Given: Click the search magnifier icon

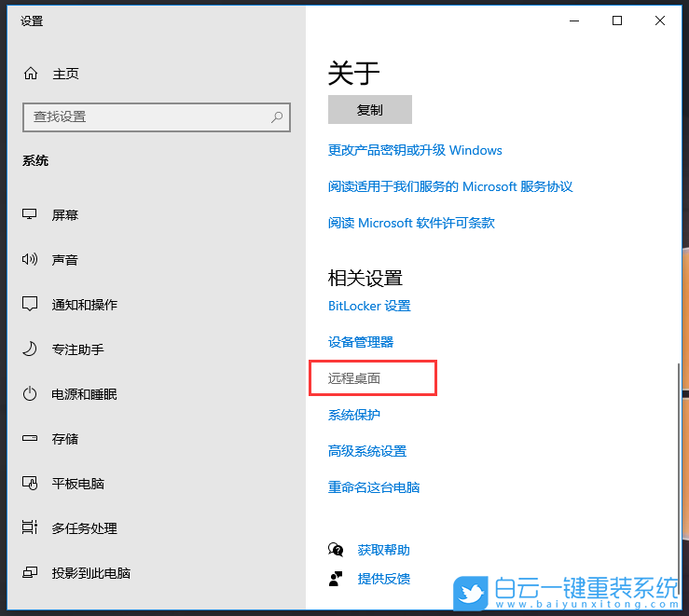Looking at the screenshot, I should coord(277,116).
